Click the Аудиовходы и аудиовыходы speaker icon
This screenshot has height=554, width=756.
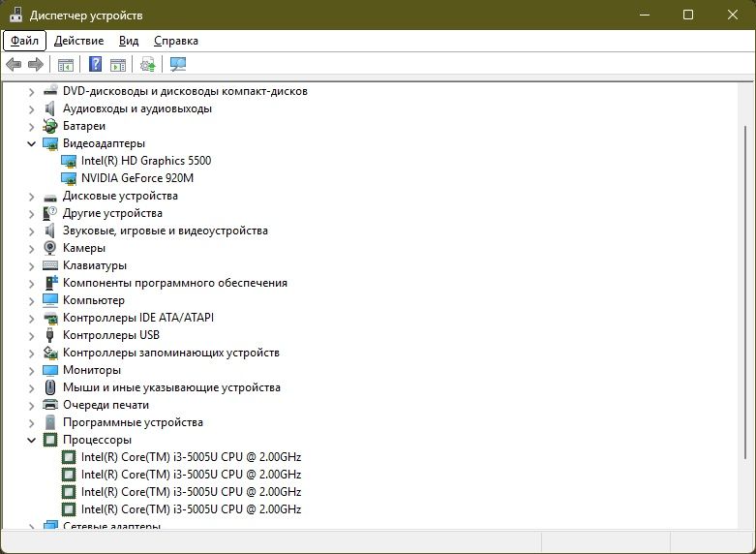coord(50,108)
